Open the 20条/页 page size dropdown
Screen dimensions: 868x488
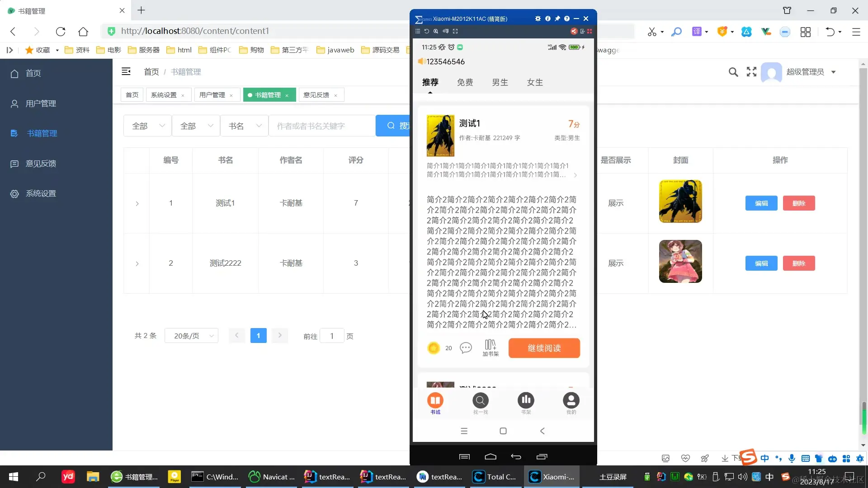(192, 336)
